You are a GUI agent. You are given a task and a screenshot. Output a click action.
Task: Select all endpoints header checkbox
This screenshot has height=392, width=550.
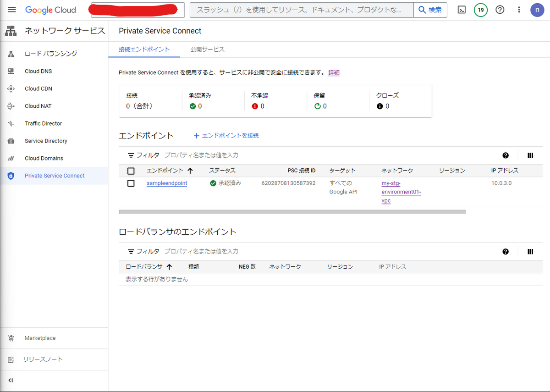click(131, 171)
